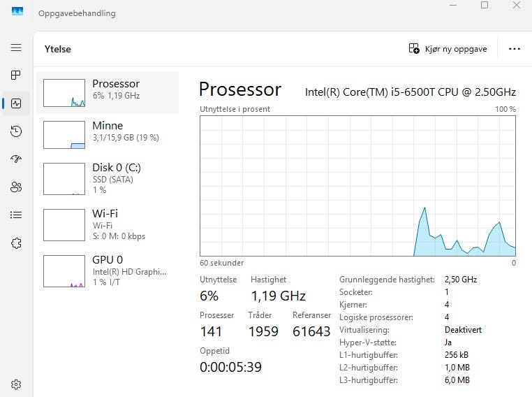Click the 61643 Referanser count

point(311,331)
